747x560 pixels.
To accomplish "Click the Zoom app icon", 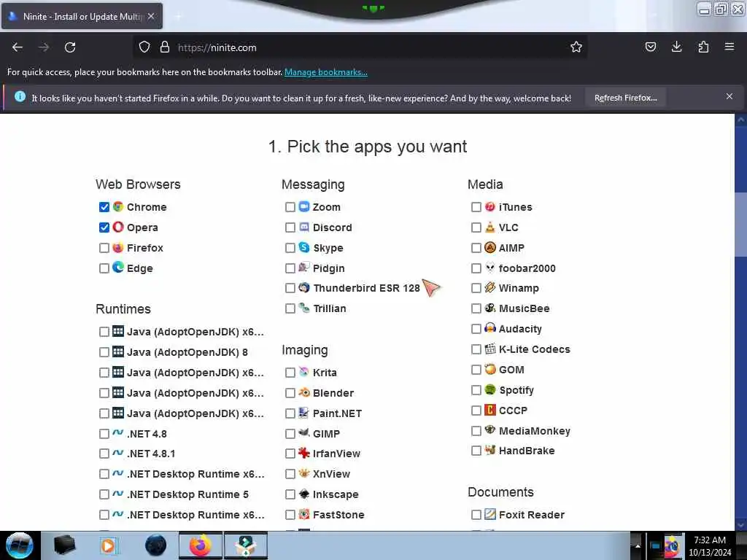I will [x=304, y=206].
